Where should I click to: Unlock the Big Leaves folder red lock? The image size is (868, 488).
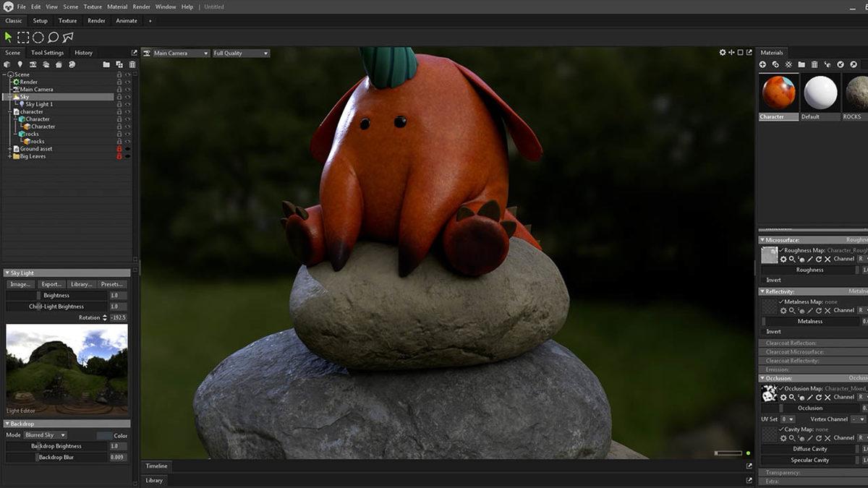[119, 156]
